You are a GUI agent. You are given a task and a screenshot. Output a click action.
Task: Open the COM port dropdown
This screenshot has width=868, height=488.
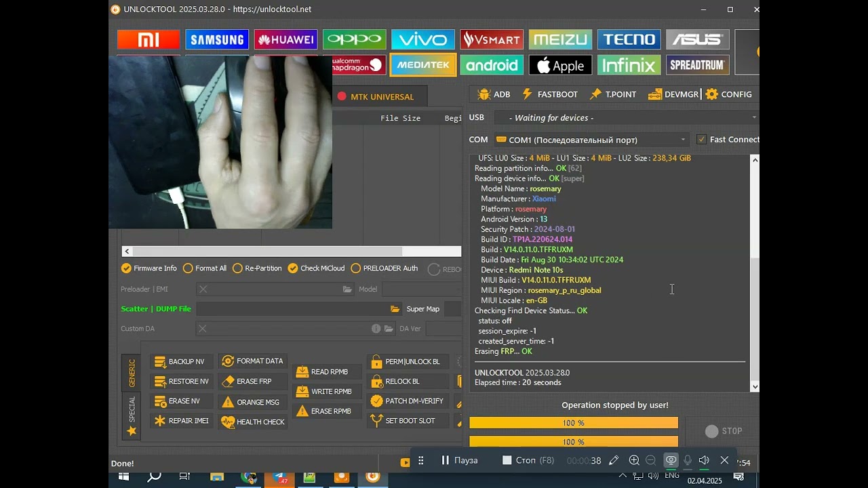pos(684,140)
